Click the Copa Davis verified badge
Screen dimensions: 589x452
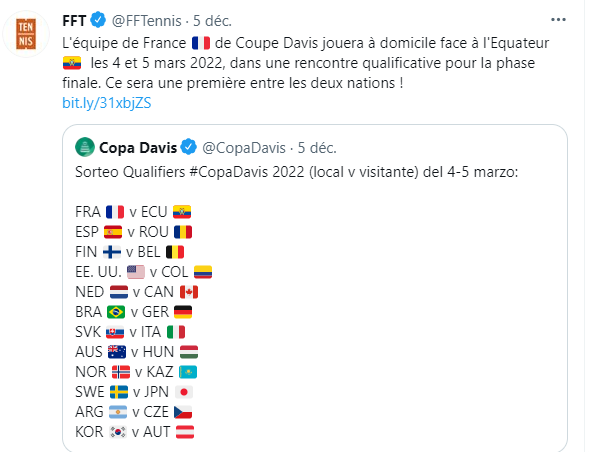coord(189,147)
